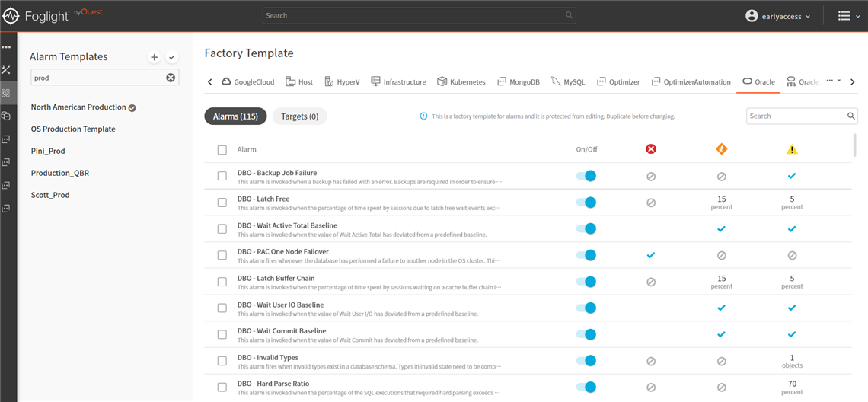
Task: Click the Foglight logo icon
Action: pyautogui.click(x=11, y=16)
